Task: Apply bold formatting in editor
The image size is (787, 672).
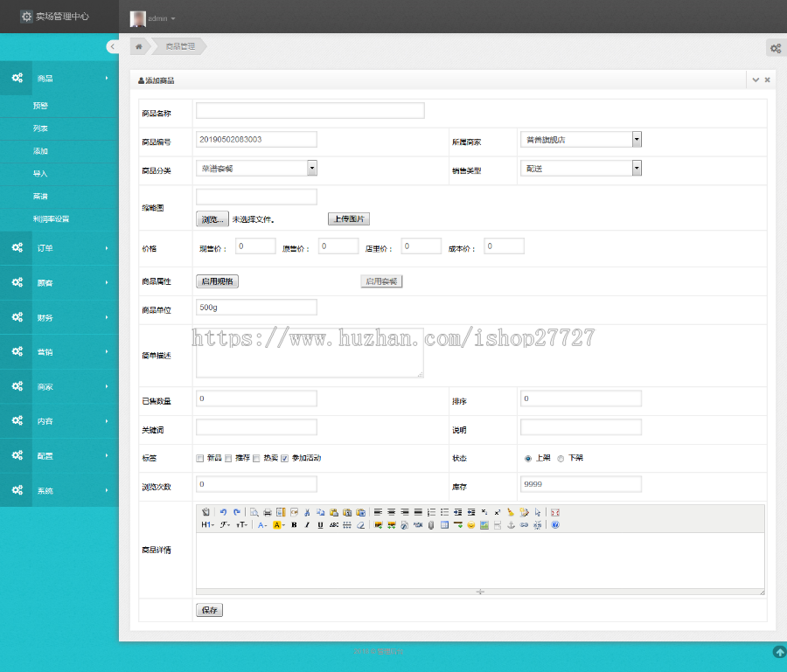Action: [294, 525]
